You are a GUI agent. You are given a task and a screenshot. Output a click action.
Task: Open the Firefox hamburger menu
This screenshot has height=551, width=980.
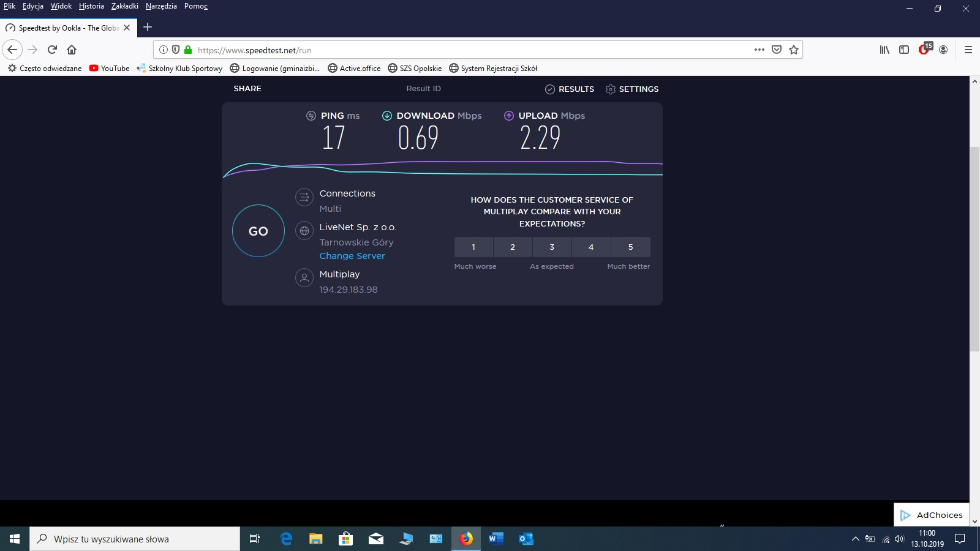tap(968, 50)
